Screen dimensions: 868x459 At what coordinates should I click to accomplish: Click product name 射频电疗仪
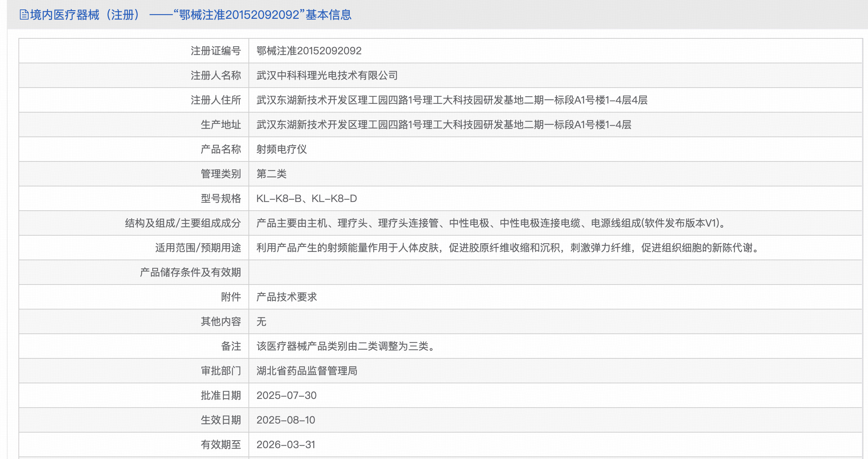tap(281, 149)
